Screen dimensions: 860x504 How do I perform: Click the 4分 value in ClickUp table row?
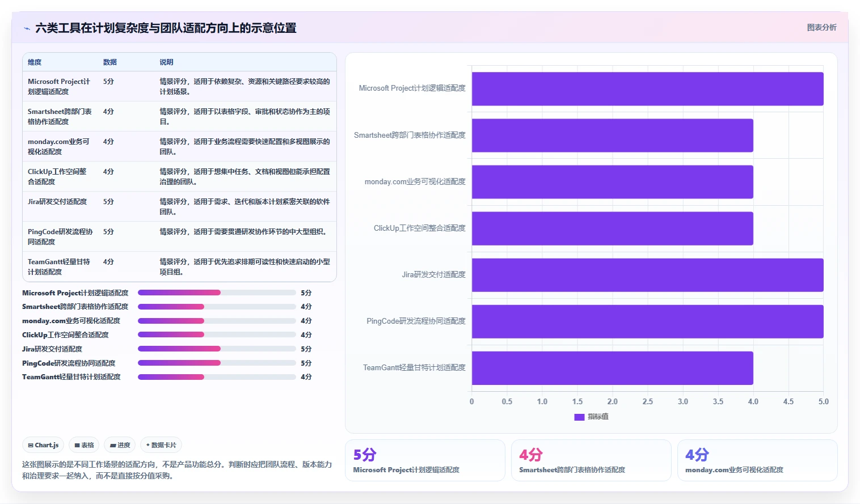click(108, 172)
